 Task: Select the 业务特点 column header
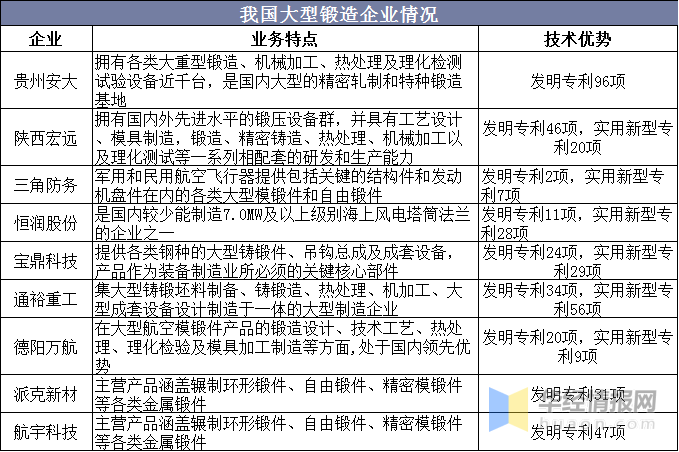[x=285, y=39]
